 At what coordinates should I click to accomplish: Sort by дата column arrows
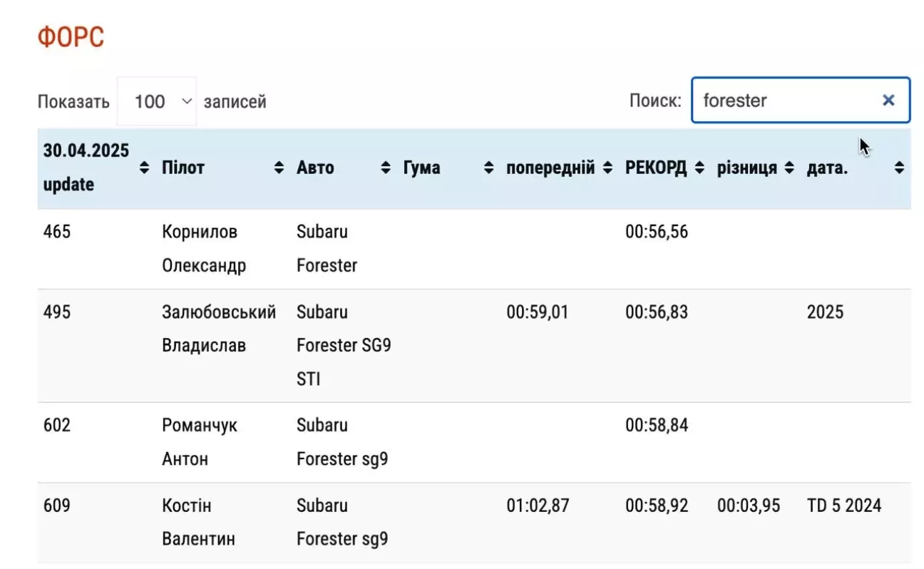(899, 168)
